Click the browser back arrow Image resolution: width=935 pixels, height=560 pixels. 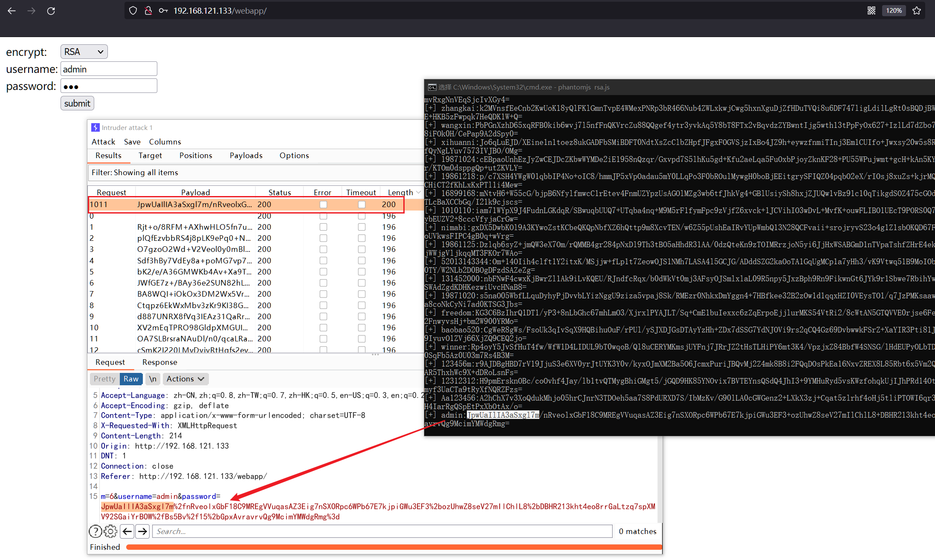12,11
